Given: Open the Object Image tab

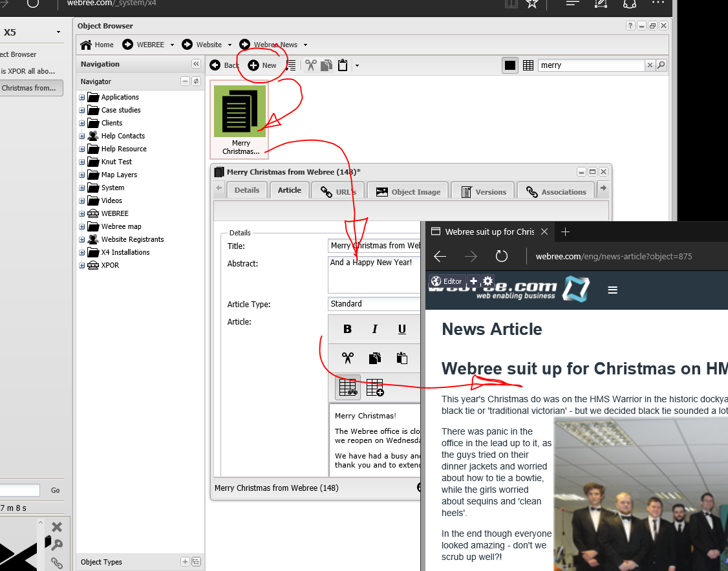Looking at the screenshot, I should click(x=408, y=191).
